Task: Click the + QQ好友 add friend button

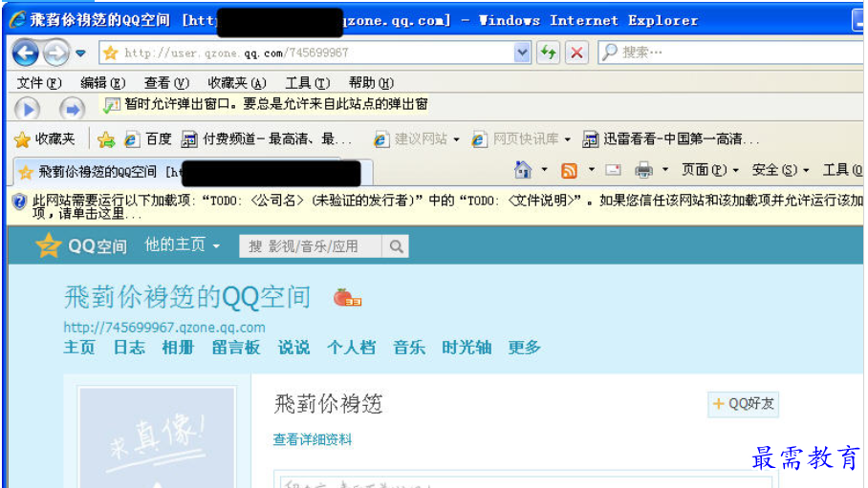Action: 743,404
